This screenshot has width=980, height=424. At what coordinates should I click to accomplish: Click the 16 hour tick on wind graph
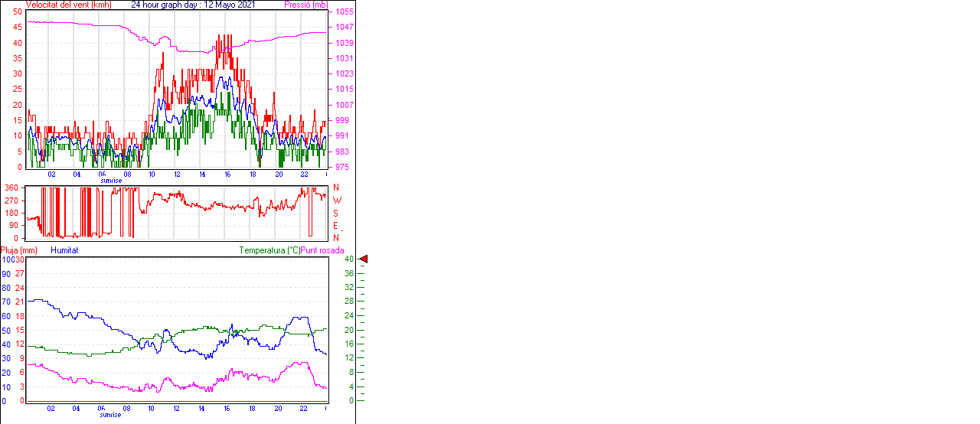227,174
